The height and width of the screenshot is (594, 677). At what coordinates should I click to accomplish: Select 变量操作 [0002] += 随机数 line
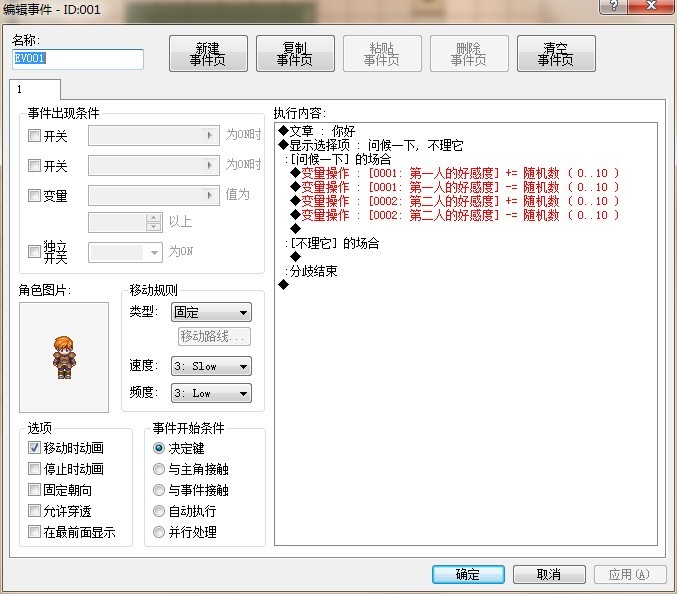[455, 201]
